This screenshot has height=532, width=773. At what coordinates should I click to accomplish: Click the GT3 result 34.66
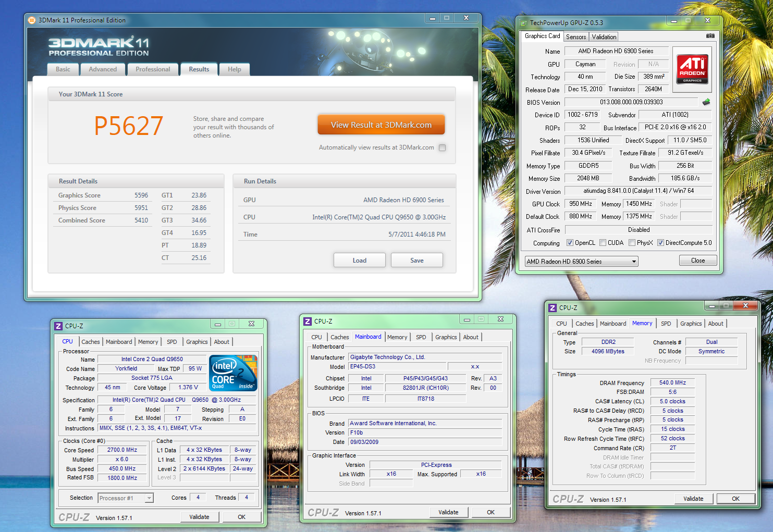tap(199, 220)
